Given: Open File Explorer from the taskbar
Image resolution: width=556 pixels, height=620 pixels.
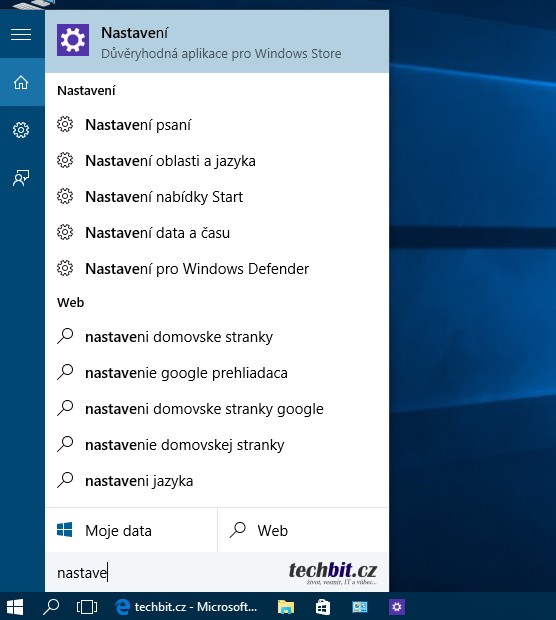Looking at the screenshot, I should (286, 607).
